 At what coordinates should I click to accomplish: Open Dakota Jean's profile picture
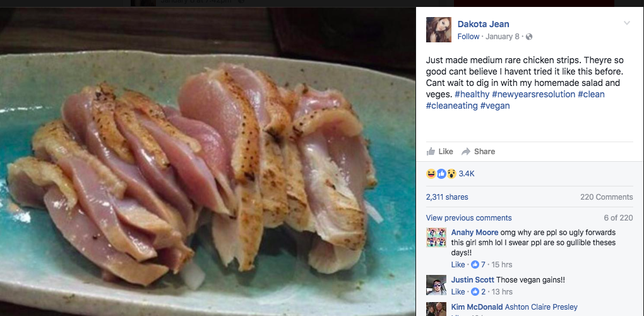pyautogui.click(x=438, y=30)
